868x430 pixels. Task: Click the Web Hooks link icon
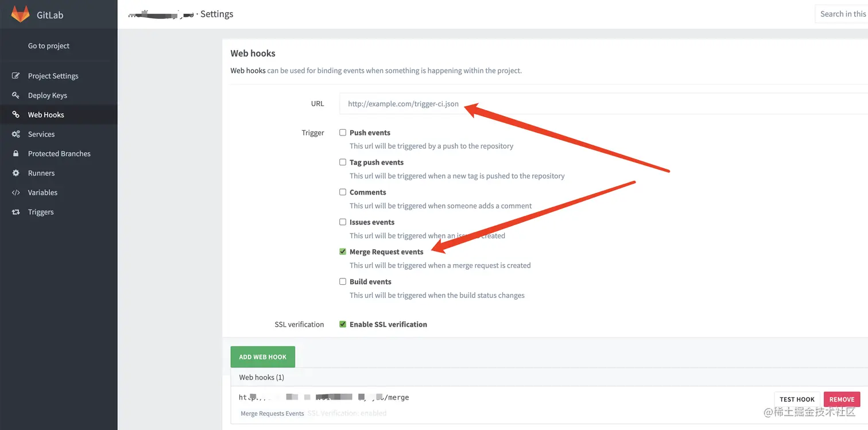(x=16, y=115)
